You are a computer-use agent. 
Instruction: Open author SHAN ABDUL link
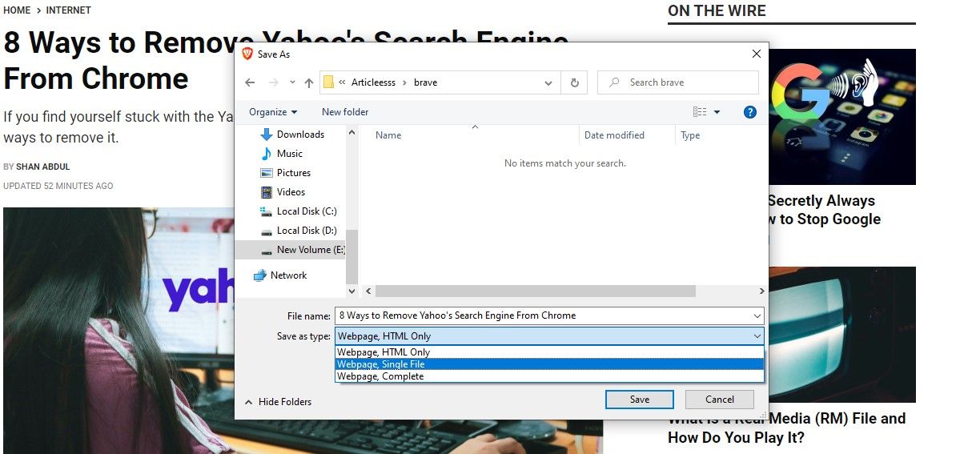43,167
